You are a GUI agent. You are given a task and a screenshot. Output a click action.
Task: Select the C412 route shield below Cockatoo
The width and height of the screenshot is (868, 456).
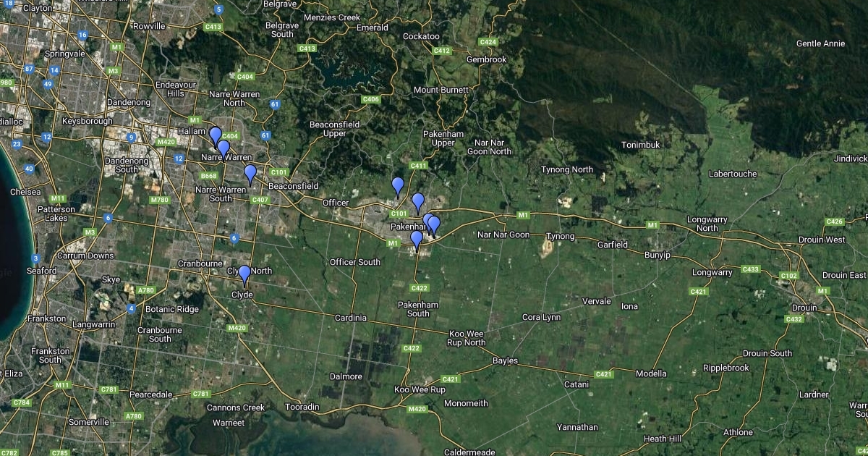click(441, 51)
